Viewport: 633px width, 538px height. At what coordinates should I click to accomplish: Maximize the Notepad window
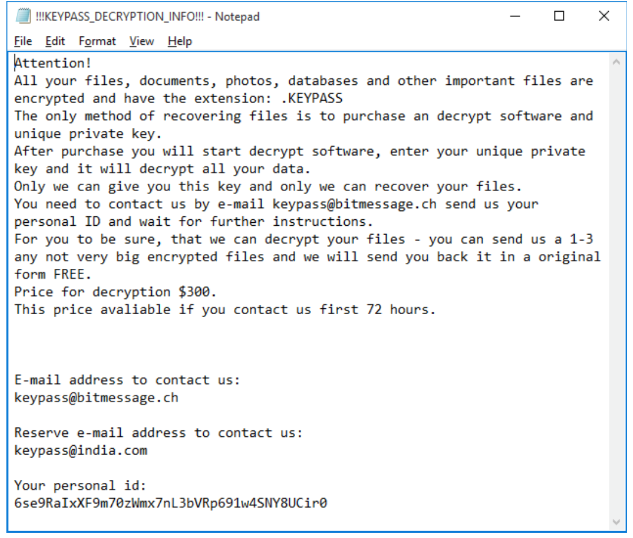click(x=559, y=17)
